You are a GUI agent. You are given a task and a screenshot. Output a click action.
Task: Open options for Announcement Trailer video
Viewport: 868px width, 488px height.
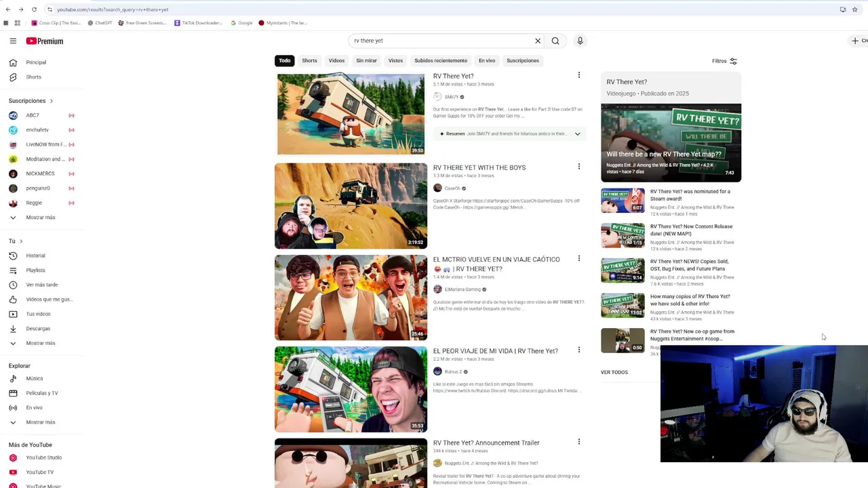579,442
